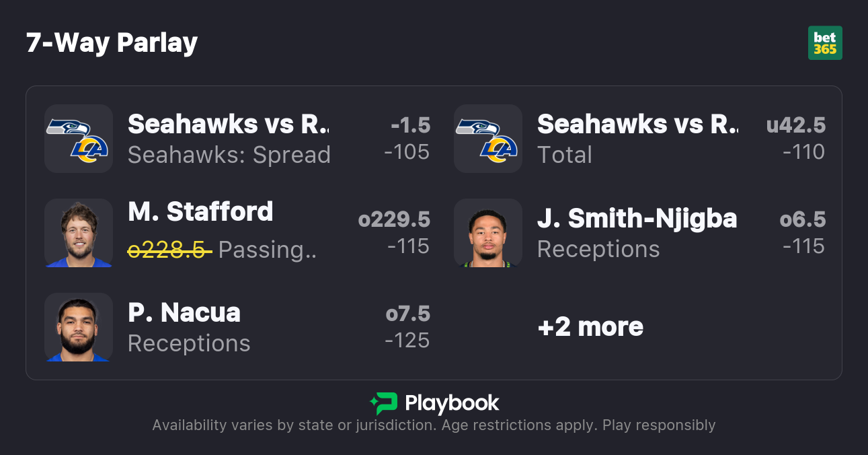Click the o7.5 receptions line for Nacua

(407, 314)
